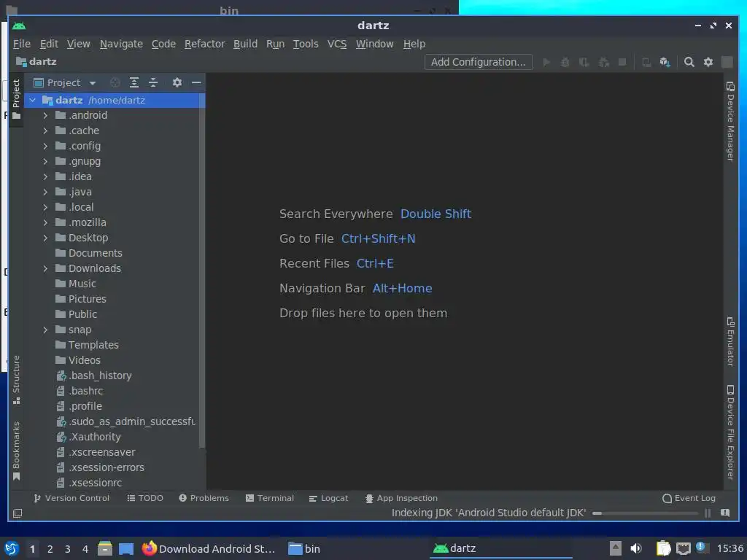This screenshot has height=560, width=747.
Task: Collapse the dartz root folder
Action: pyautogui.click(x=32, y=100)
